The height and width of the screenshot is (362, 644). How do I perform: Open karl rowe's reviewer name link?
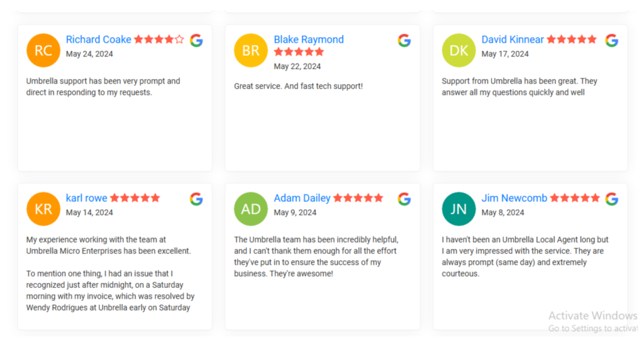click(x=87, y=198)
